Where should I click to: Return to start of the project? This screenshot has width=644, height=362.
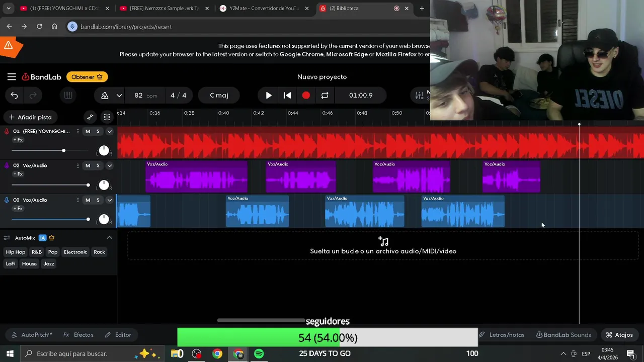287,96
